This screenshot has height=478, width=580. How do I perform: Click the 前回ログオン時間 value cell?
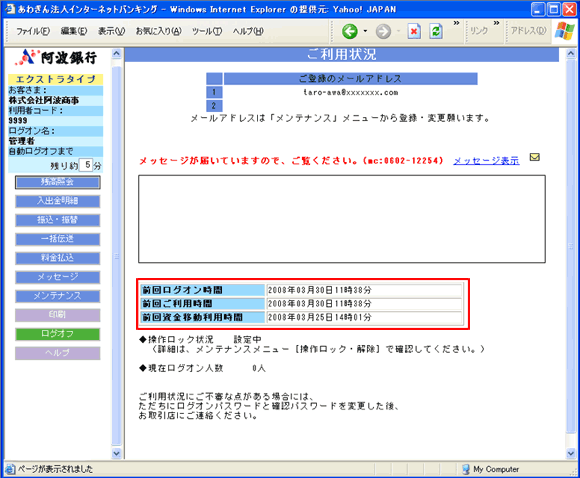(364, 290)
